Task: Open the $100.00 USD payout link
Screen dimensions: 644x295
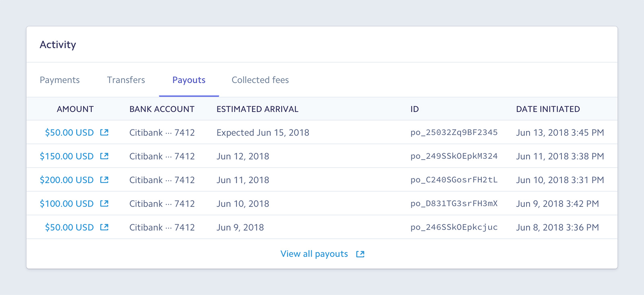Action: [x=67, y=204]
